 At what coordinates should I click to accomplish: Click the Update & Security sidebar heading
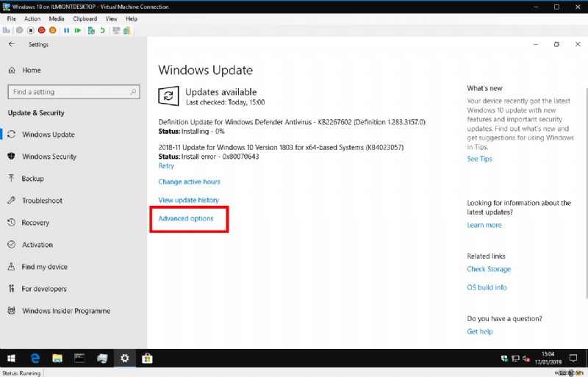[36, 113]
